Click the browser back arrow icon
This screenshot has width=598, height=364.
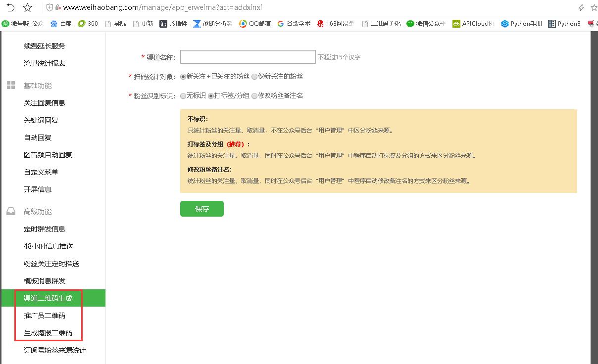tap(10, 7)
